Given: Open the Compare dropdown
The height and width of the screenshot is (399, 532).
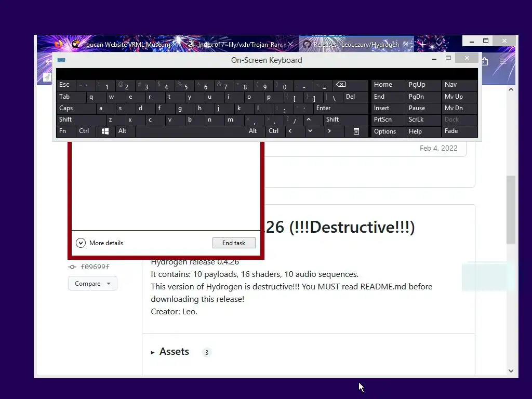Looking at the screenshot, I should coord(92,283).
